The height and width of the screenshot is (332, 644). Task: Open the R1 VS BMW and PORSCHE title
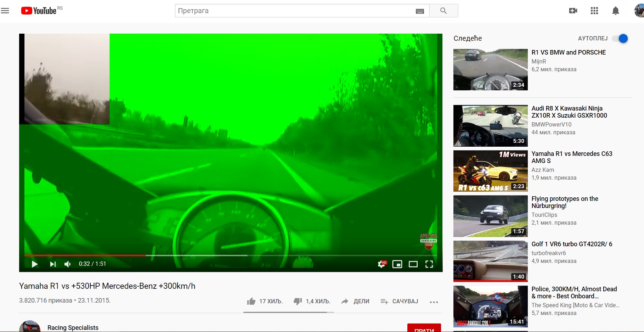(569, 52)
